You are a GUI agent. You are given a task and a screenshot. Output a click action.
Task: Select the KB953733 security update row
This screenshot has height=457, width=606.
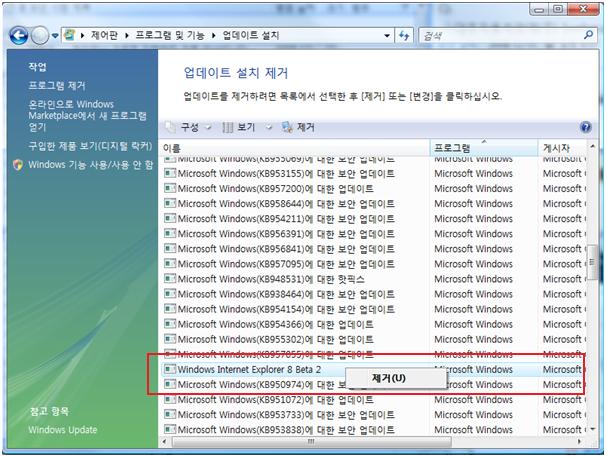(x=373, y=415)
